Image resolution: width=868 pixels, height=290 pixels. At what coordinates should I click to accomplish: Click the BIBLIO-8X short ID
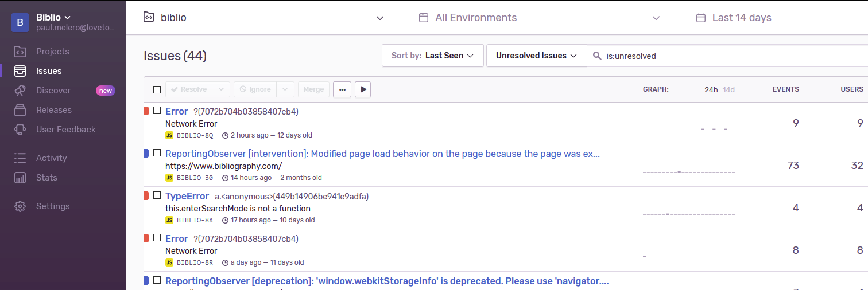(x=195, y=220)
